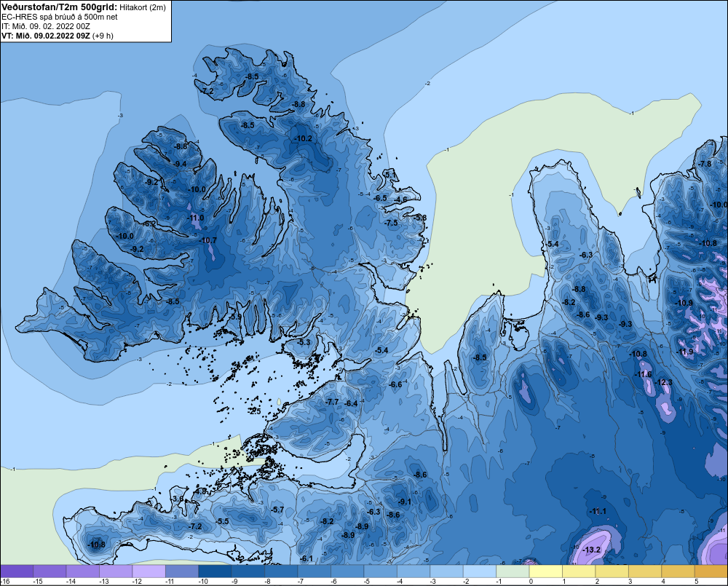Click the map title 'Veðurstofan/T2m 500grid:'
The width and height of the screenshot is (728, 586).
pyautogui.click(x=60, y=7)
